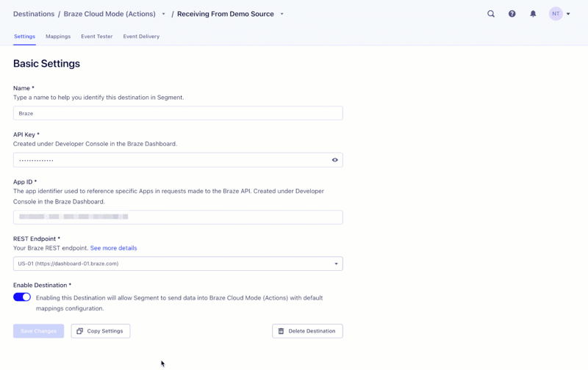
Task: Toggle the Enable Destination switch
Action: click(22, 297)
